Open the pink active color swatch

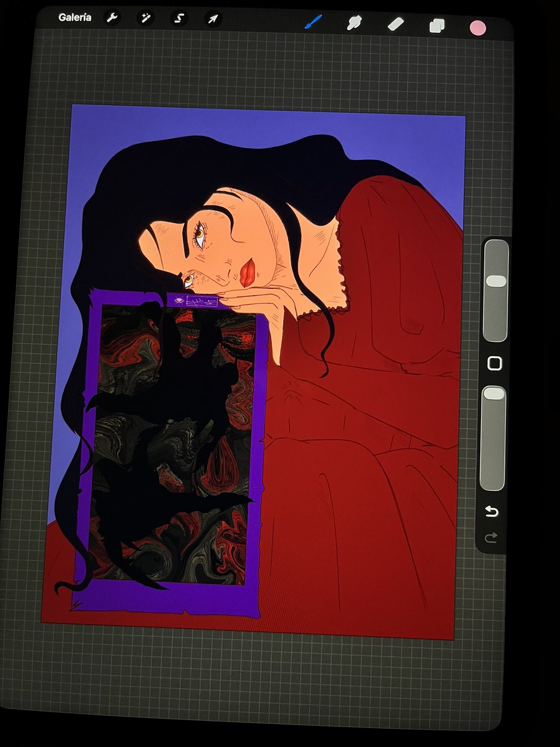pos(477,27)
